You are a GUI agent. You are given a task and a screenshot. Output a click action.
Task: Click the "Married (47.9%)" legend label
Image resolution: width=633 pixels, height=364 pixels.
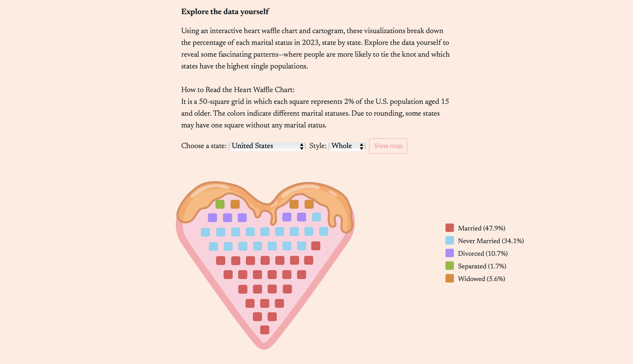[481, 228]
